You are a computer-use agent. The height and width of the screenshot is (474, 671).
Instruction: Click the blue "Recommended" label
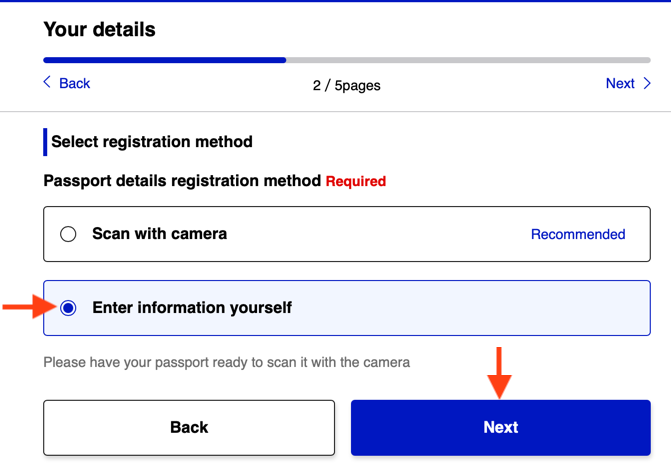tap(578, 234)
